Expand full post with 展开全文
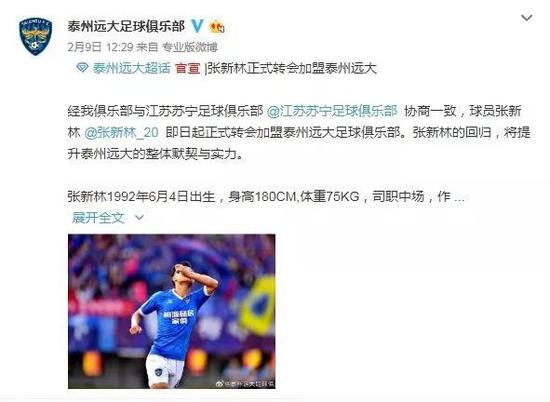The width and height of the screenshot is (550, 402). click(x=98, y=218)
